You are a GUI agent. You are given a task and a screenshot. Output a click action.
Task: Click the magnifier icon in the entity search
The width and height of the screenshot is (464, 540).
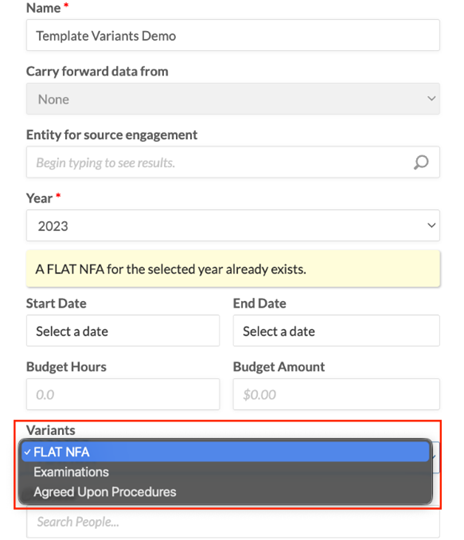pos(421,162)
